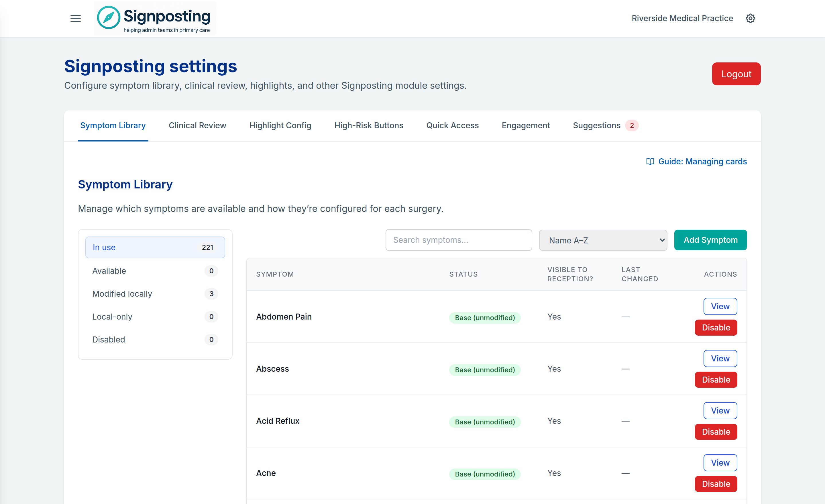Click the red Logout button

(x=736, y=74)
